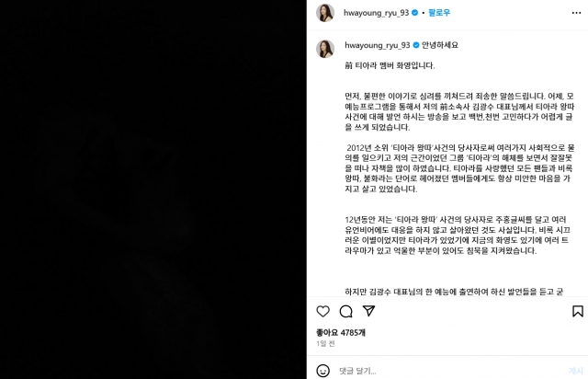
Task: Follow the account with 팔로우 button
Action: 439,13
